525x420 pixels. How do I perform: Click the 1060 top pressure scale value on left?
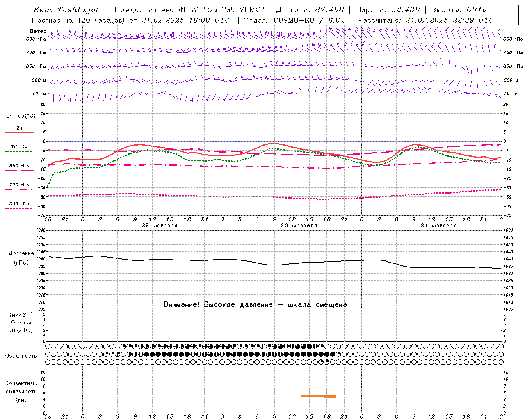pyautogui.click(x=41, y=231)
